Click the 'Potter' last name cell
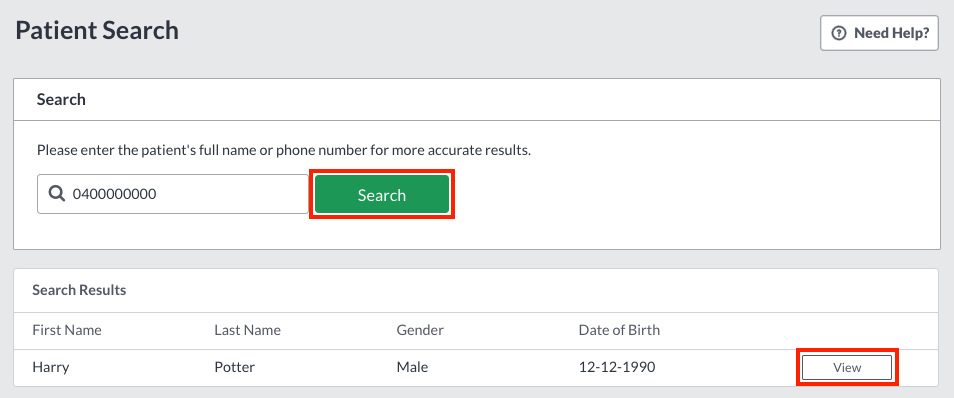 [x=234, y=368]
